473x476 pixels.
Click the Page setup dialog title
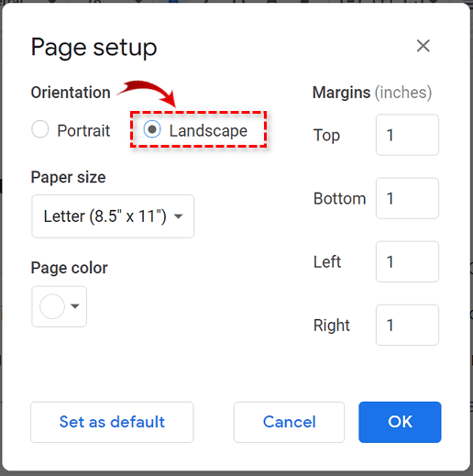click(93, 48)
